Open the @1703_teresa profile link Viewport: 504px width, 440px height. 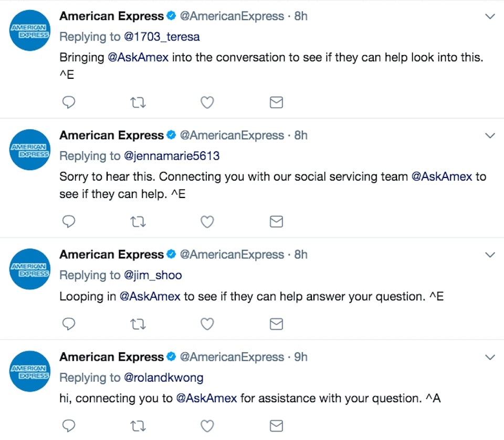(162, 37)
